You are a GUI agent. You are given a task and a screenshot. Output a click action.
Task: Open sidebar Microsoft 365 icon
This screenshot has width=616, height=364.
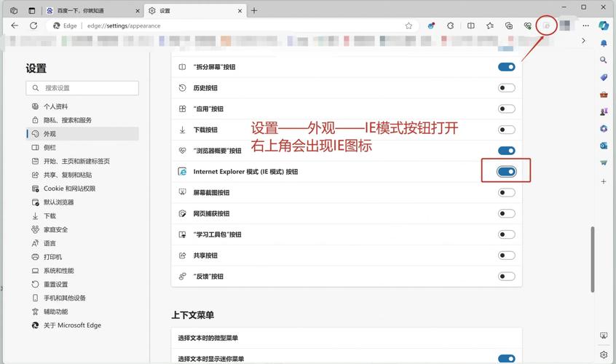click(604, 128)
